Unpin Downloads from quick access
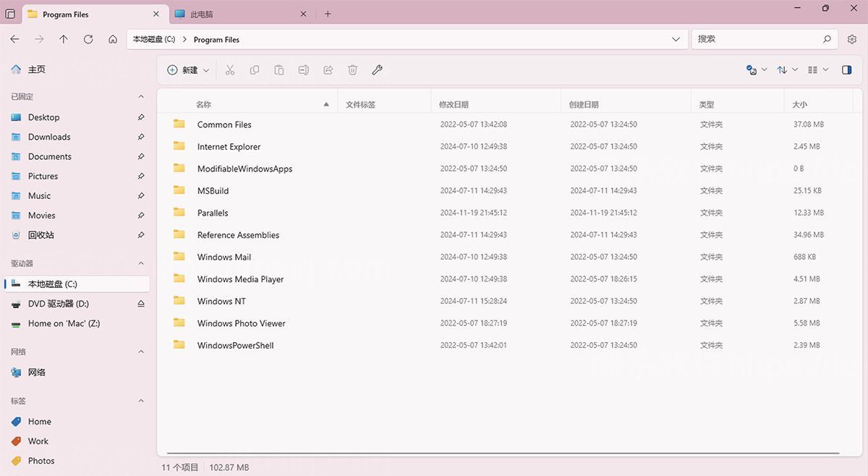 [x=142, y=137]
